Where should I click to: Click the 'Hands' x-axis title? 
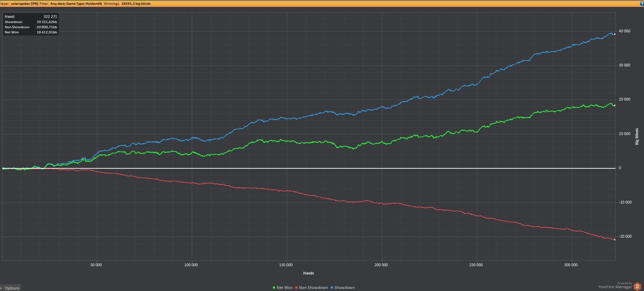[308, 273]
